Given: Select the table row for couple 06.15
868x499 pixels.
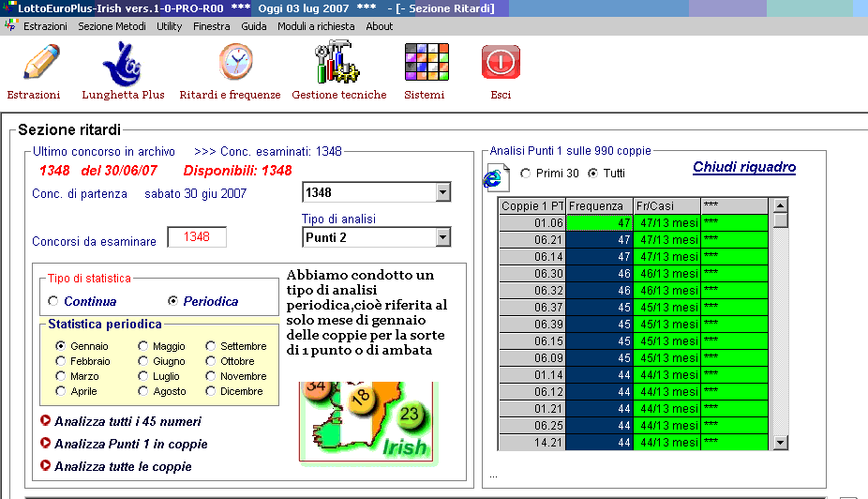Looking at the screenshot, I should (x=634, y=341).
